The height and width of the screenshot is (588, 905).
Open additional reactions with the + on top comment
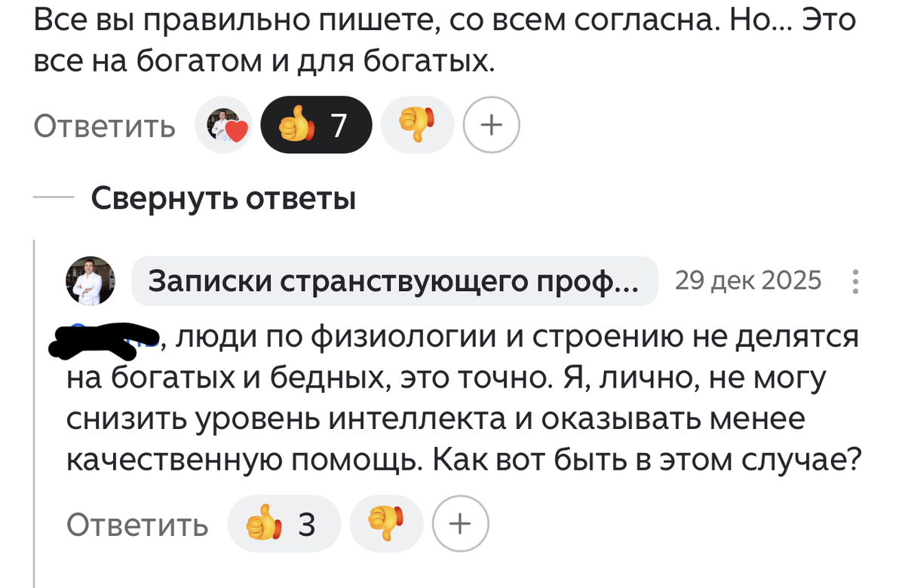tap(491, 124)
